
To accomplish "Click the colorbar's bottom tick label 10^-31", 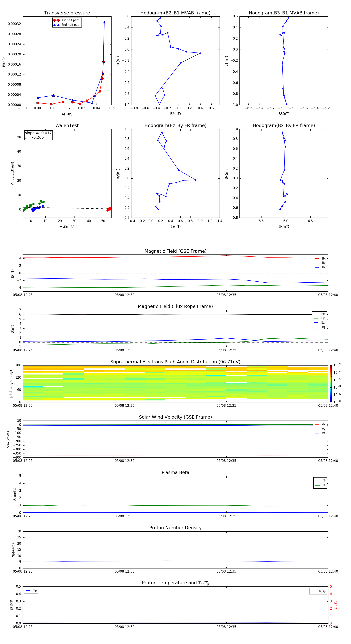I will pos(337,402).
